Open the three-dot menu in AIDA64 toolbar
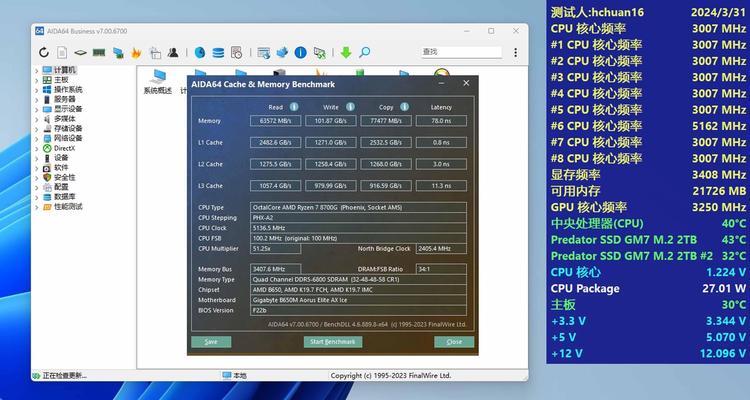The height and width of the screenshot is (400, 750). click(515, 53)
